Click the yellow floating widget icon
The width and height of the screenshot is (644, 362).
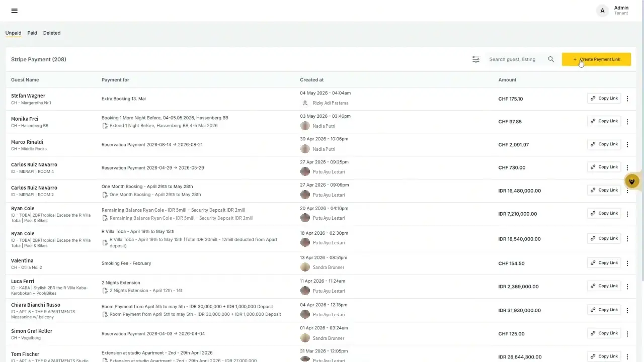[632, 181]
